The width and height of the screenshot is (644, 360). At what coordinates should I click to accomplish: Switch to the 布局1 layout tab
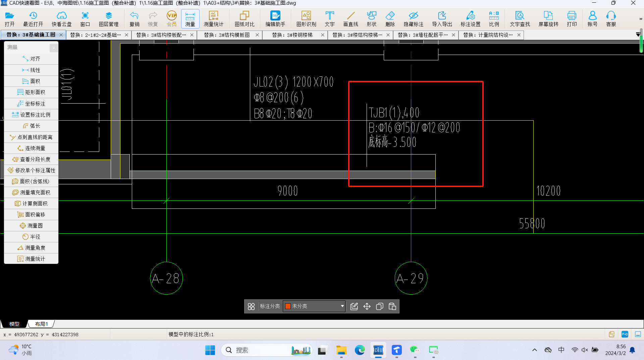pyautogui.click(x=42, y=324)
